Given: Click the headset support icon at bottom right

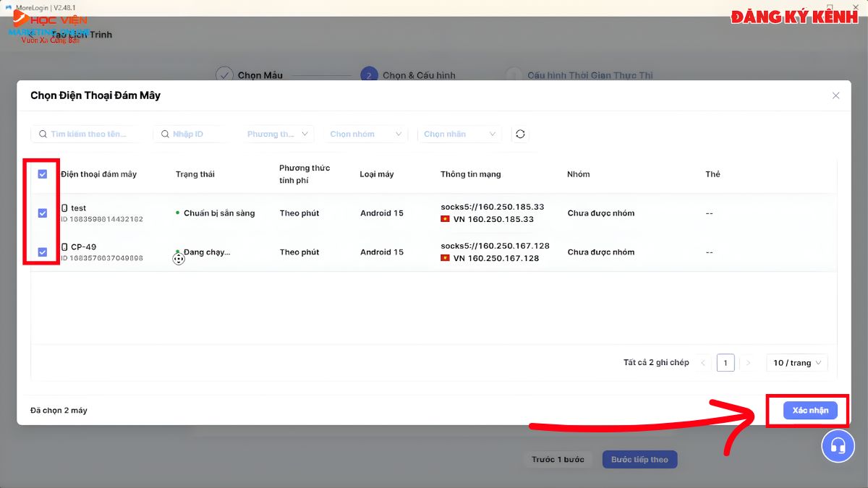Looking at the screenshot, I should 838,446.
